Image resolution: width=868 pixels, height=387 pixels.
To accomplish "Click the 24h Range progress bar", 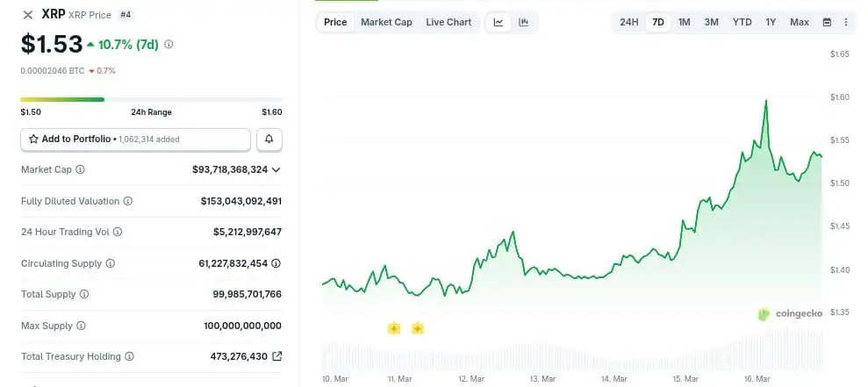I will pyautogui.click(x=151, y=99).
